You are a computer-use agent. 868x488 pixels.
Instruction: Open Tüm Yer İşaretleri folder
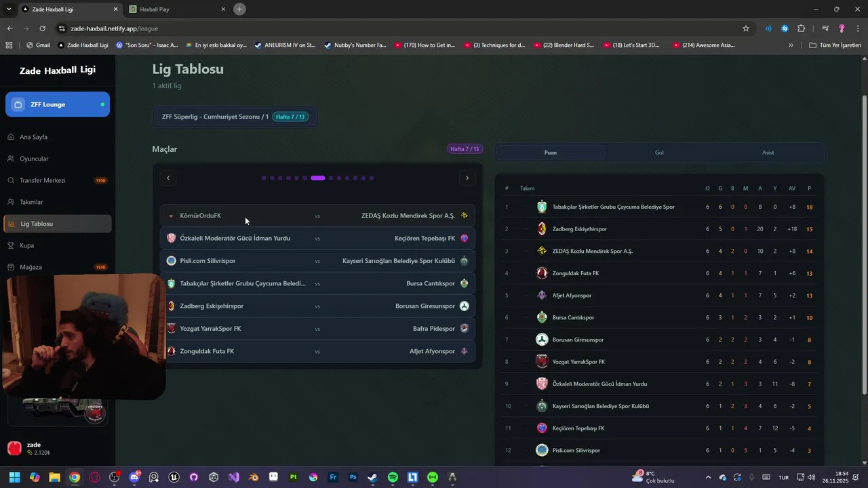pos(835,45)
